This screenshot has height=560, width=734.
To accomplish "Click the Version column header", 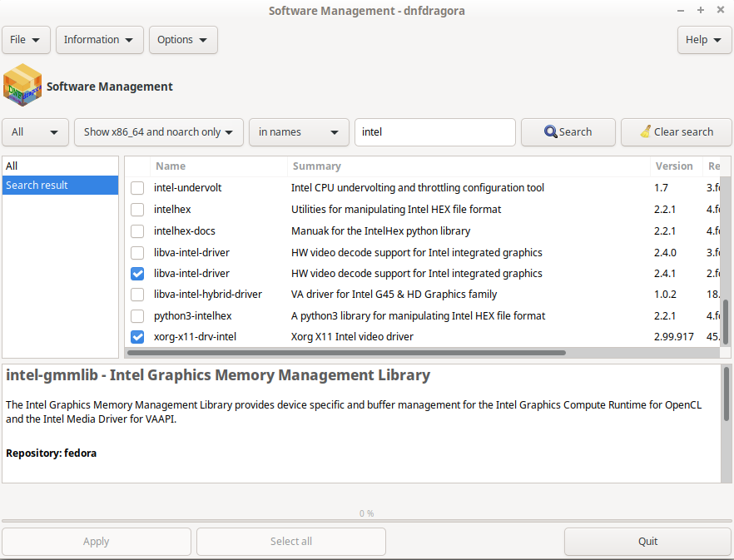I will click(x=676, y=166).
